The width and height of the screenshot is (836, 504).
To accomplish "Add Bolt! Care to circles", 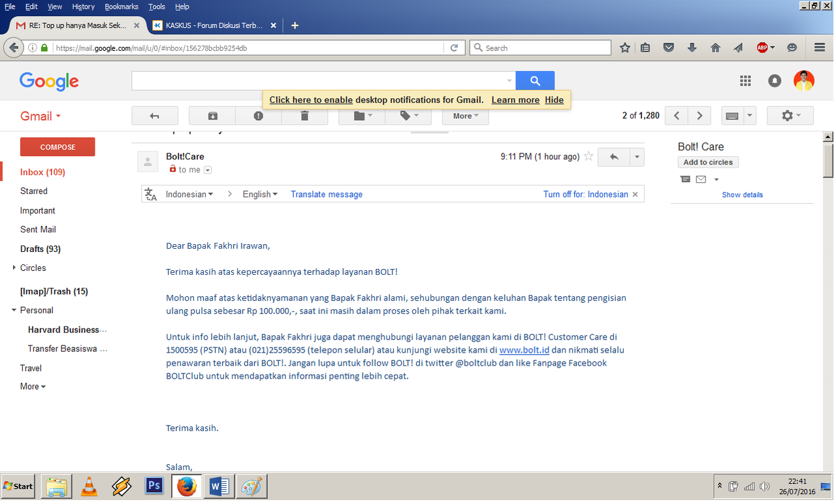I will pyautogui.click(x=708, y=162).
